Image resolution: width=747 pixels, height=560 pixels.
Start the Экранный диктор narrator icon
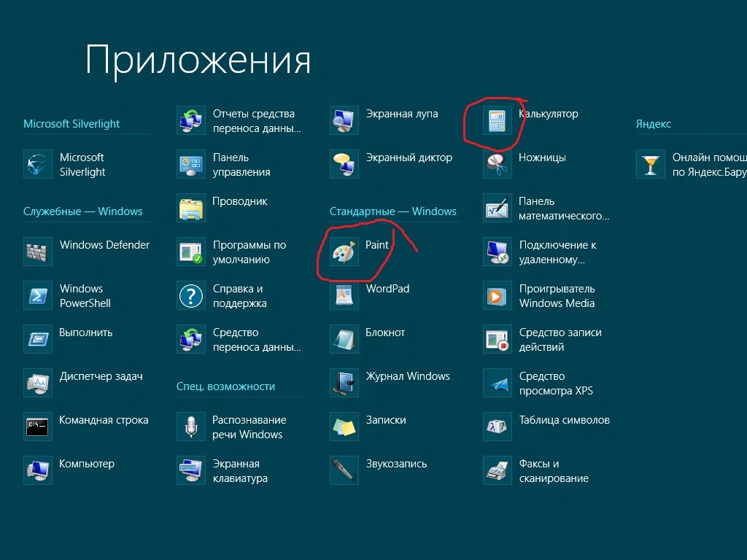pos(344,164)
